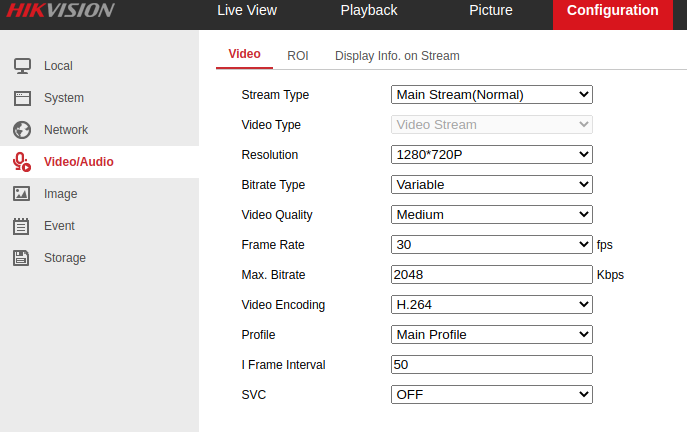Open the Local settings section
Viewport: 687px width, 432px height.
tap(99, 66)
